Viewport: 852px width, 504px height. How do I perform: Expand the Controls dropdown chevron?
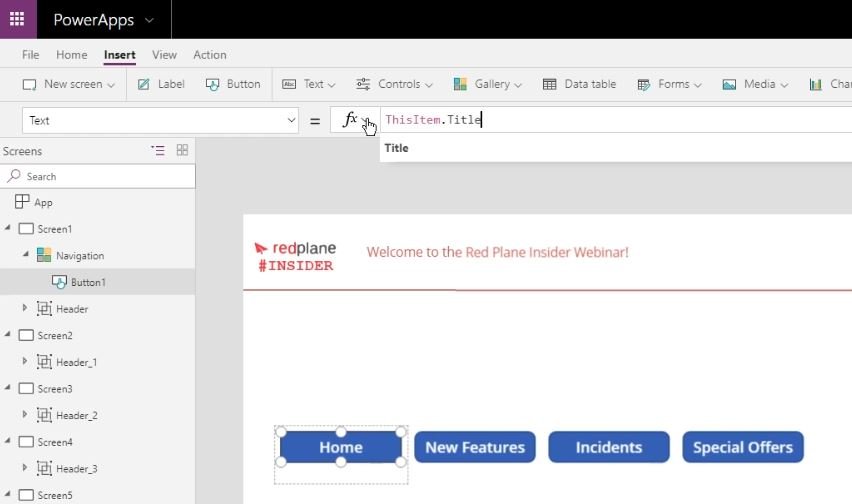tap(429, 85)
